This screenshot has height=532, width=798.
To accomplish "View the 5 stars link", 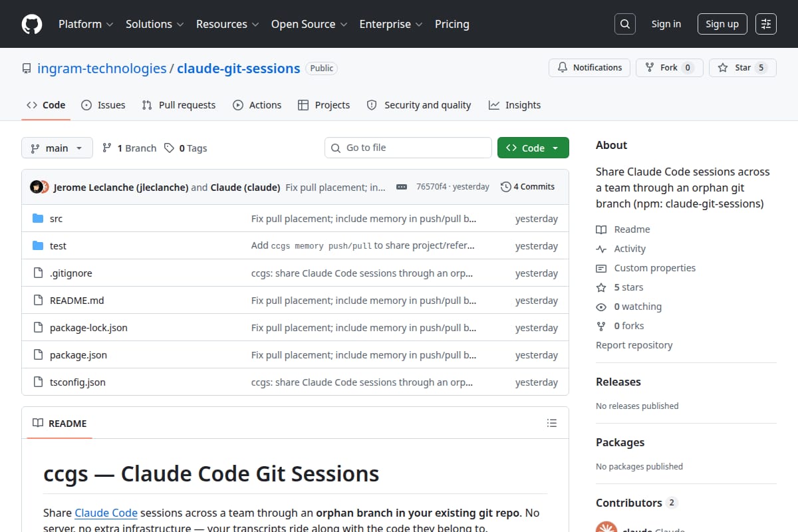I will pos(620,287).
